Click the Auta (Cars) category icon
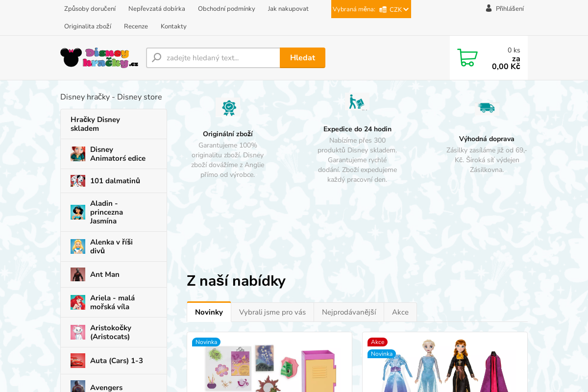 click(78, 361)
